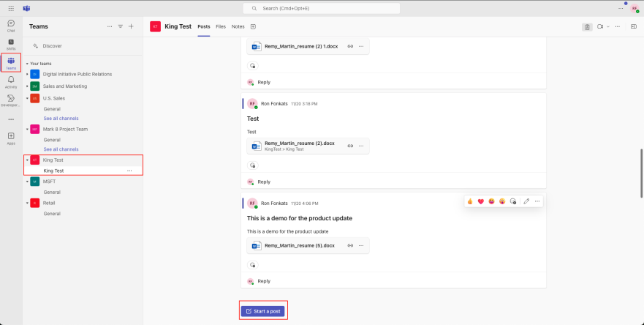Reply to the topmost post

click(264, 82)
